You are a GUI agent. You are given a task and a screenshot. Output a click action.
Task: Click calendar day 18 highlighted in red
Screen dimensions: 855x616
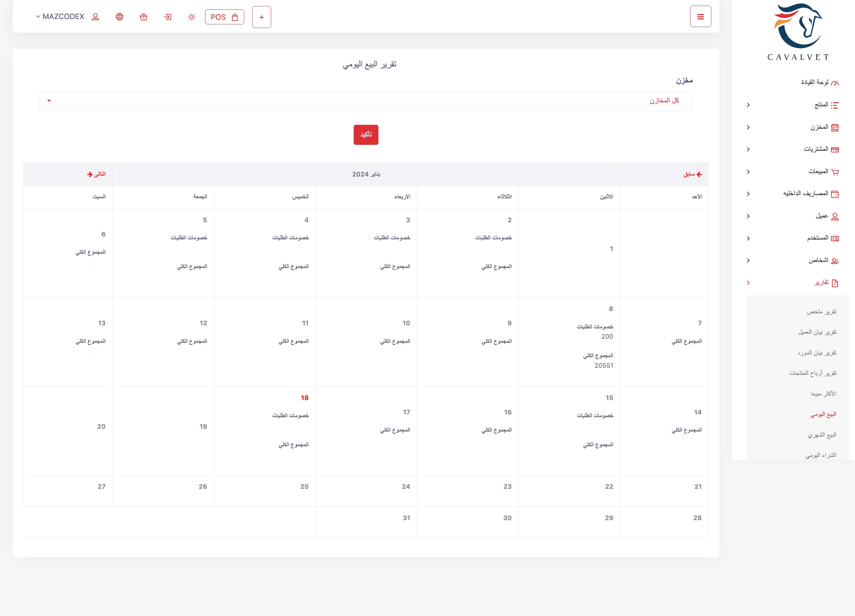click(x=305, y=398)
